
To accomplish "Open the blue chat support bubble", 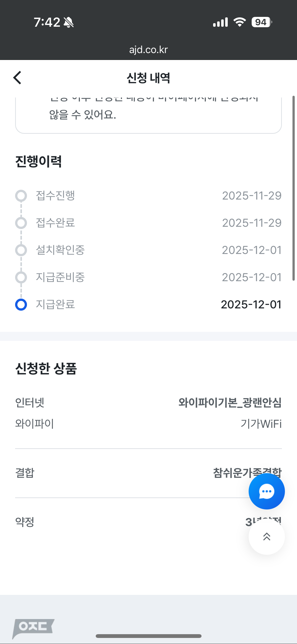I will tap(267, 491).
